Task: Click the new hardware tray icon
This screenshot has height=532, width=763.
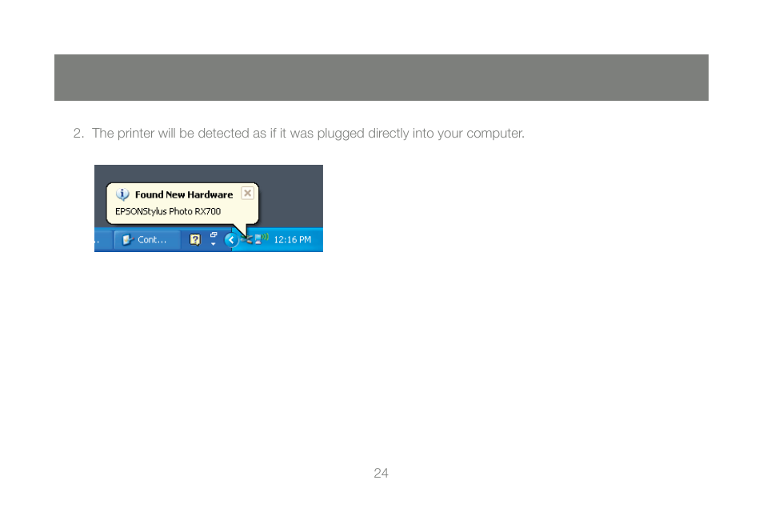Action: coord(247,239)
